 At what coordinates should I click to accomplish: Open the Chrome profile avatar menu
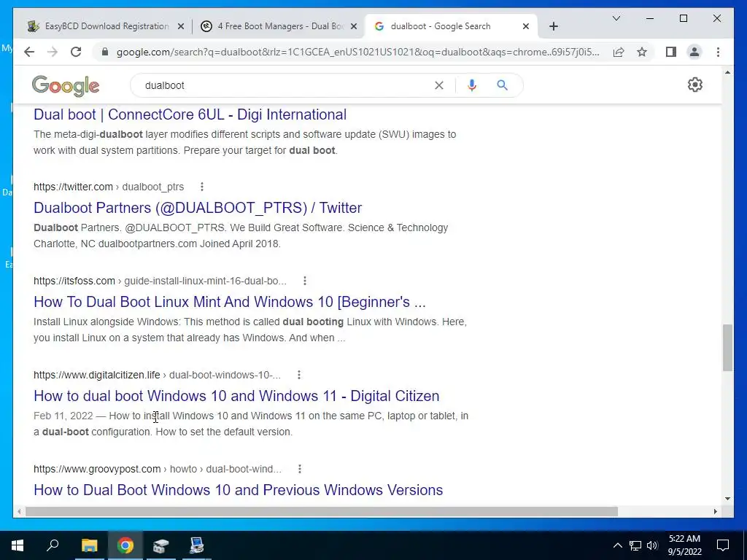694,52
